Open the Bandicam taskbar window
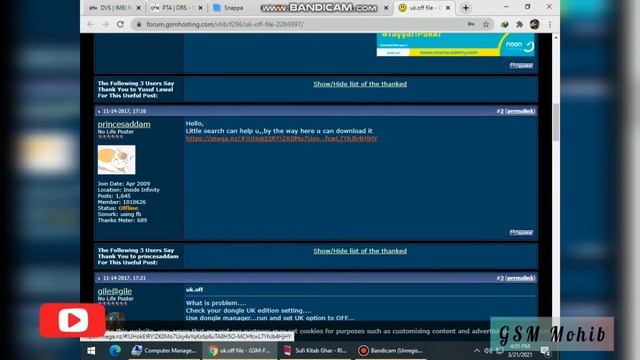 click(x=390, y=351)
